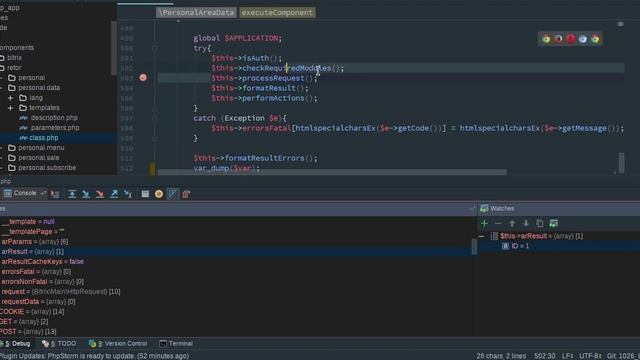Select the arResult variable row

(x=236, y=251)
